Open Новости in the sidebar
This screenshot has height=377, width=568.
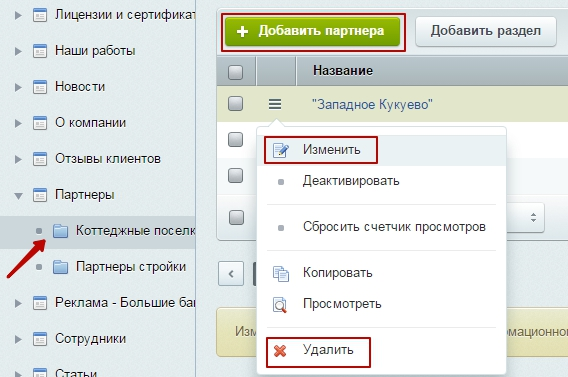80,87
